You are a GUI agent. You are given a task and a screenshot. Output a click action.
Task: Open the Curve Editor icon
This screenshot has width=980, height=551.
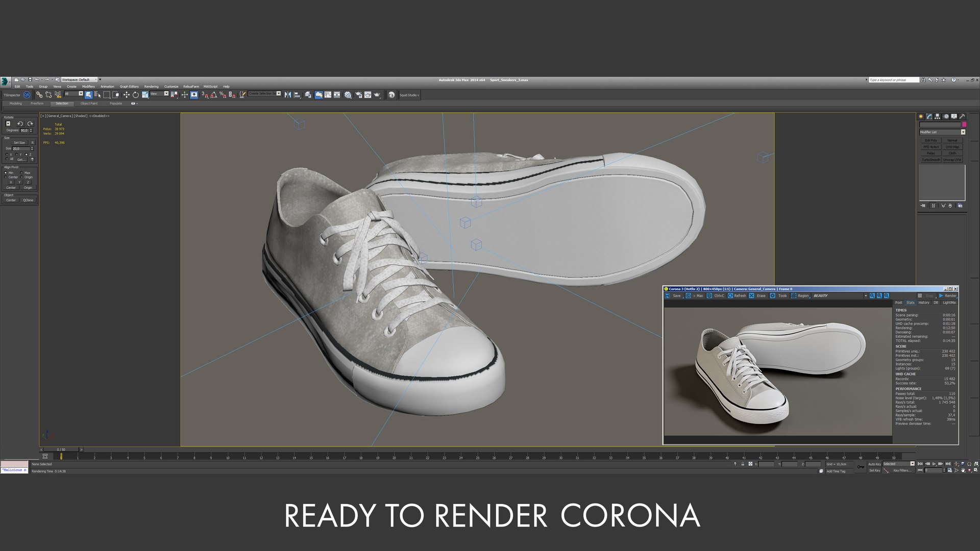click(x=328, y=95)
